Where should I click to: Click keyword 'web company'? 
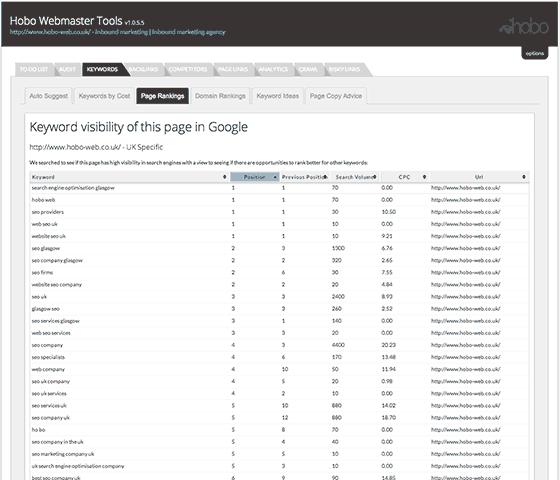[48, 369]
